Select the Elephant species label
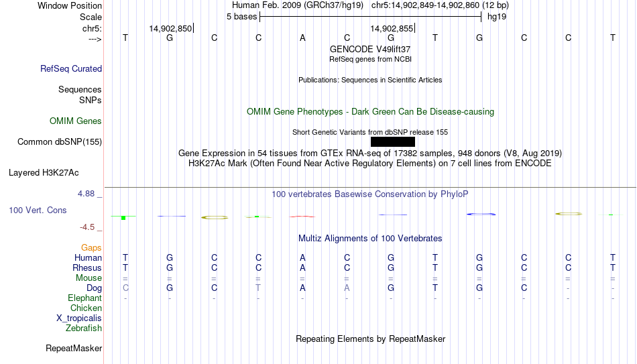Image resolution: width=637 pixels, height=364 pixels. pos(85,298)
